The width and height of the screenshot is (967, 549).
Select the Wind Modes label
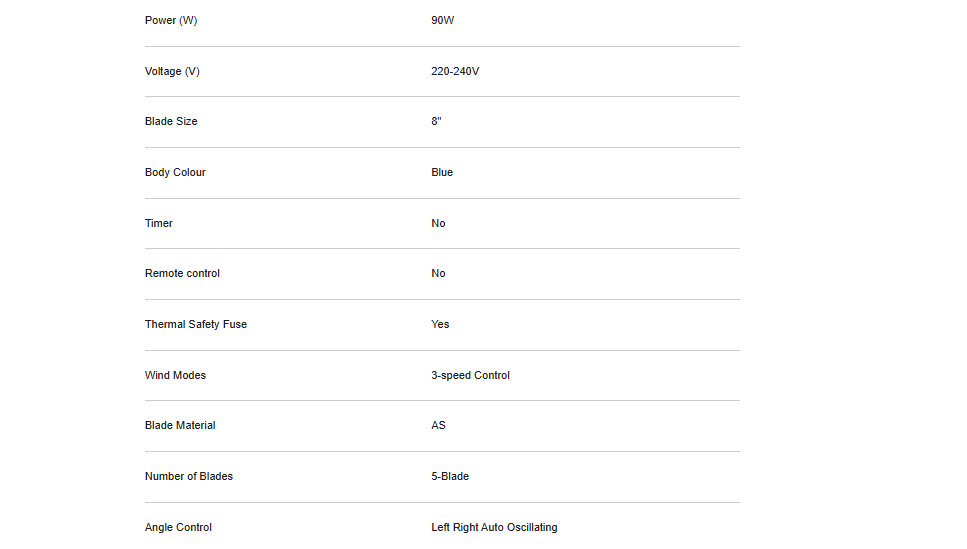pos(175,376)
